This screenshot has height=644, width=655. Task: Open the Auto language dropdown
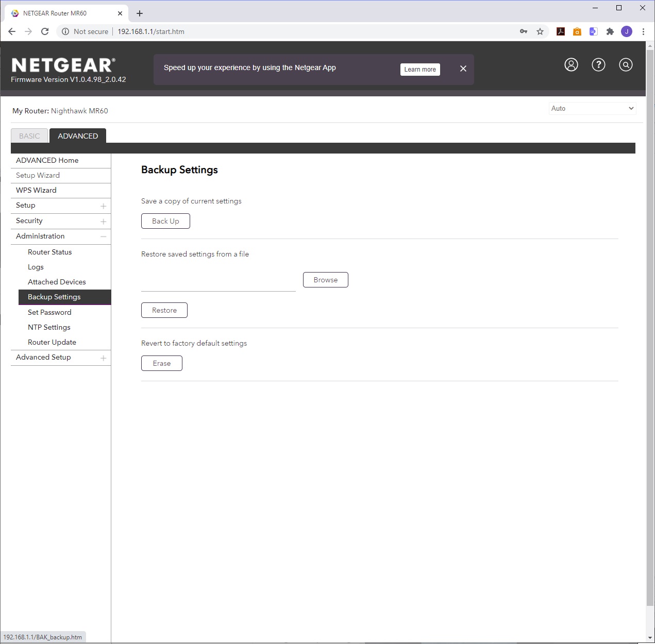point(593,108)
